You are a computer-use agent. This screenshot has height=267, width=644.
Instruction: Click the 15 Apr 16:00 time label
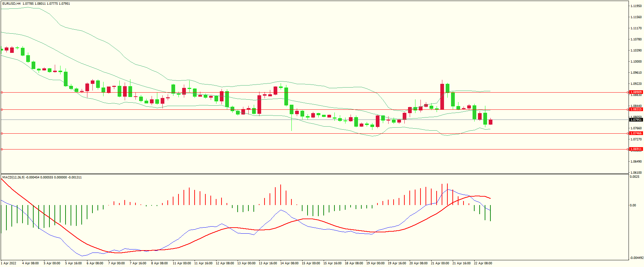pos(332,263)
